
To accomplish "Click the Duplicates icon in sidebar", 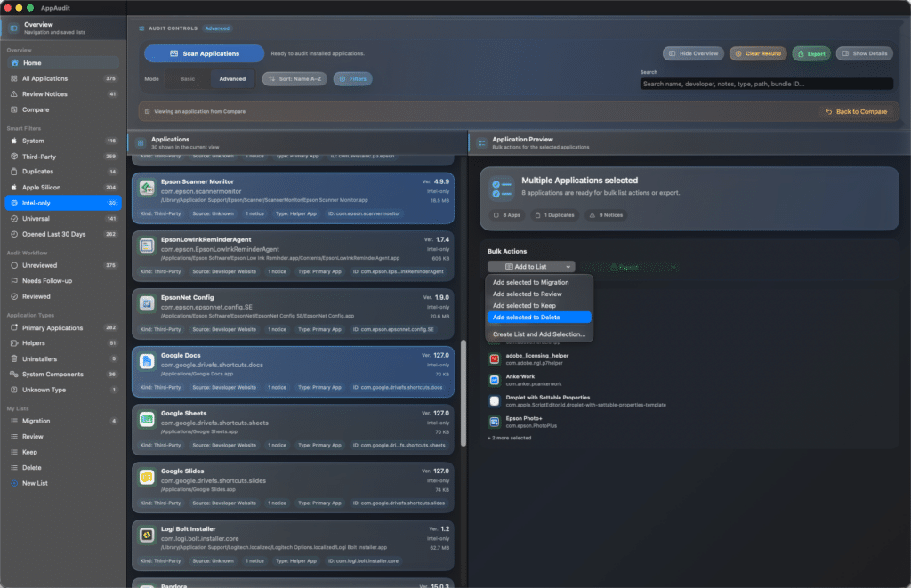I will tap(14, 172).
